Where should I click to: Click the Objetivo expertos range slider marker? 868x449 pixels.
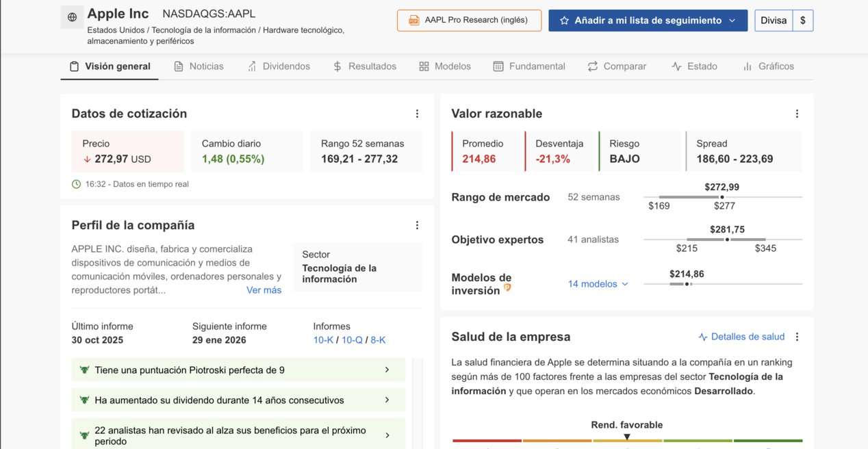click(x=727, y=240)
